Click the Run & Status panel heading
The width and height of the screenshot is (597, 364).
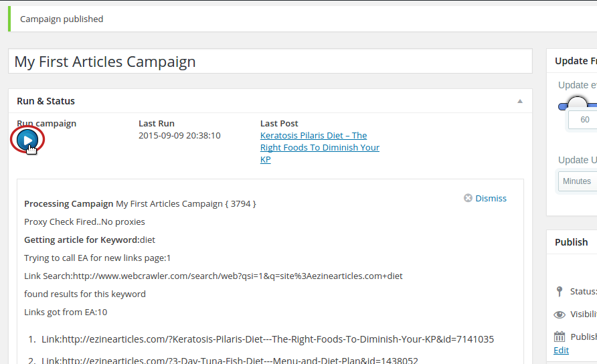coord(46,101)
